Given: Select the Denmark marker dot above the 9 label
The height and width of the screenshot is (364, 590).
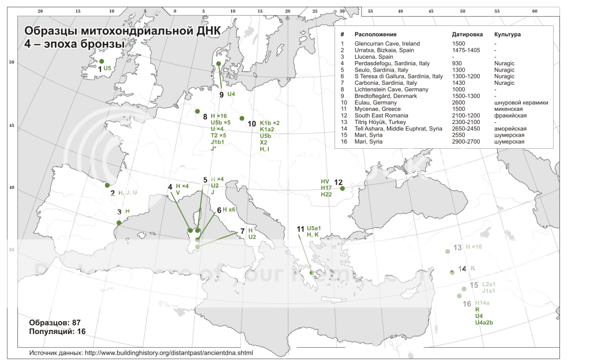Looking at the screenshot, I should point(219,64).
